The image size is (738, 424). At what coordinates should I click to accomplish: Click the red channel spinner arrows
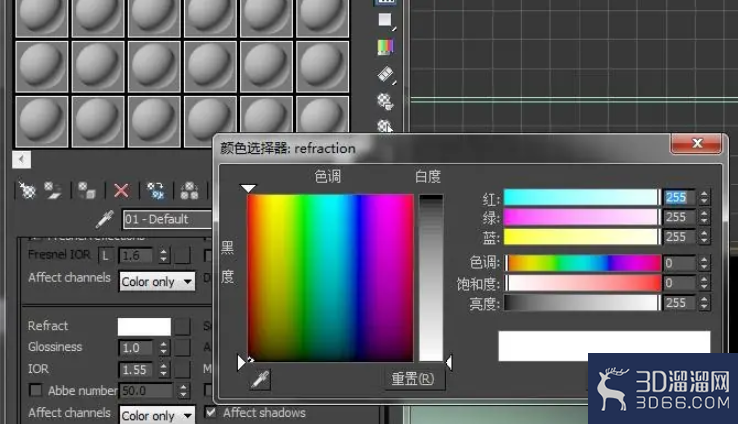tap(704, 198)
